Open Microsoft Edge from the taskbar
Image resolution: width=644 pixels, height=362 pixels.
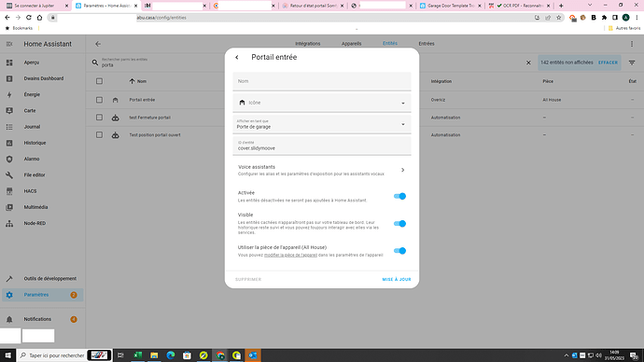(171, 355)
